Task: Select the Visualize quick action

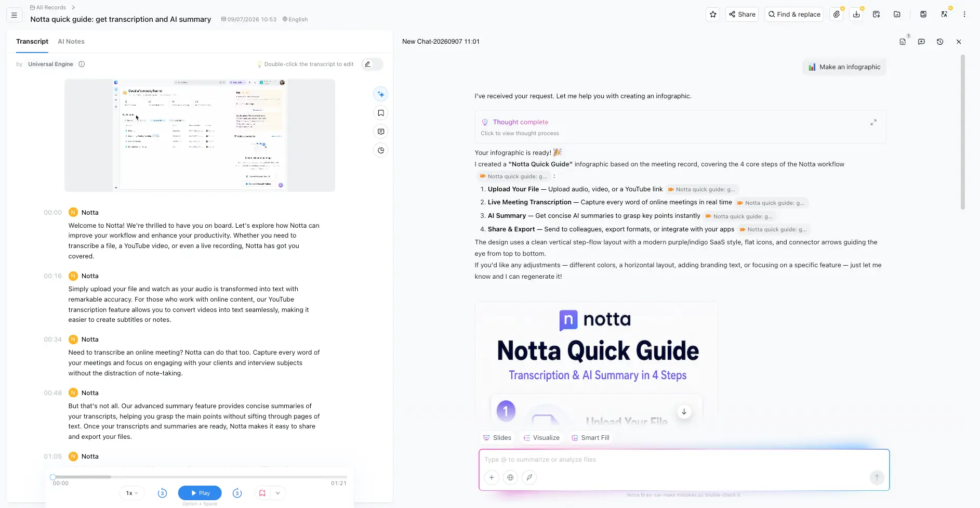Action: coord(541,438)
